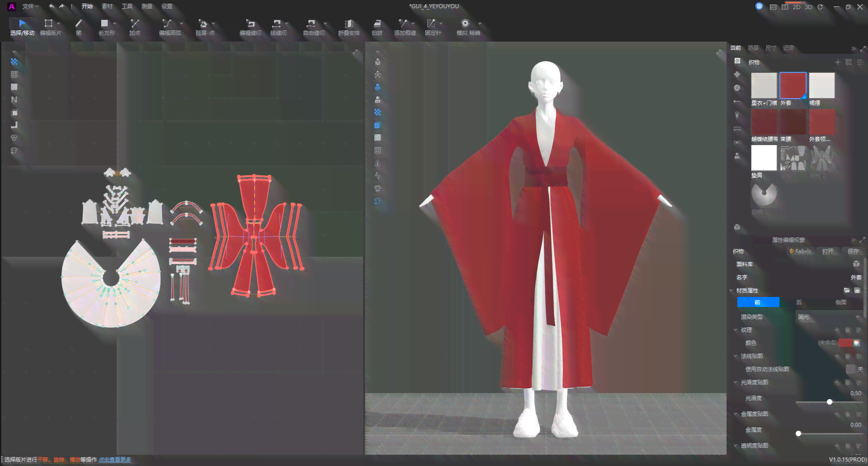Toggle checkered texture display in 3D sidebar
Viewport: 868px width, 466px height.
(x=377, y=112)
